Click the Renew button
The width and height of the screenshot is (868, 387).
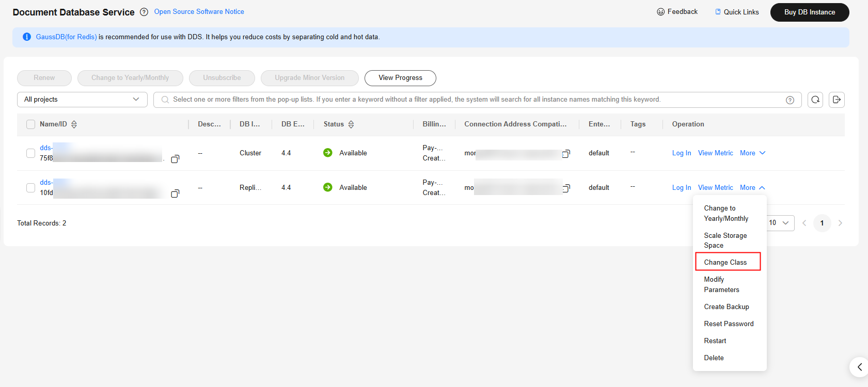coord(44,78)
